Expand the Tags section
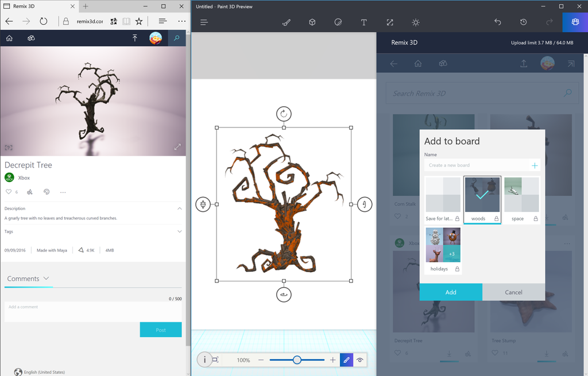Image resolution: width=588 pixels, height=376 pixels. [179, 232]
